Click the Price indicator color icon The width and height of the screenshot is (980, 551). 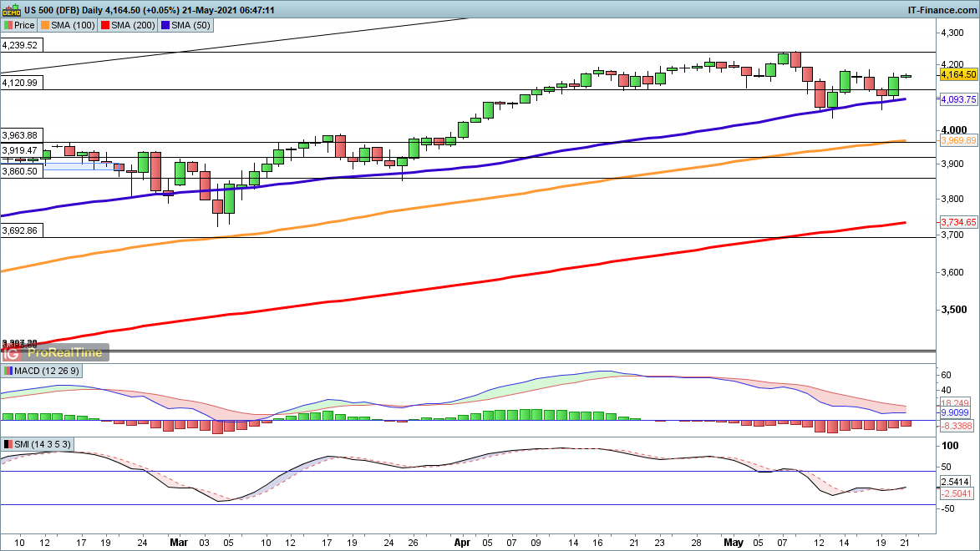(x=9, y=25)
